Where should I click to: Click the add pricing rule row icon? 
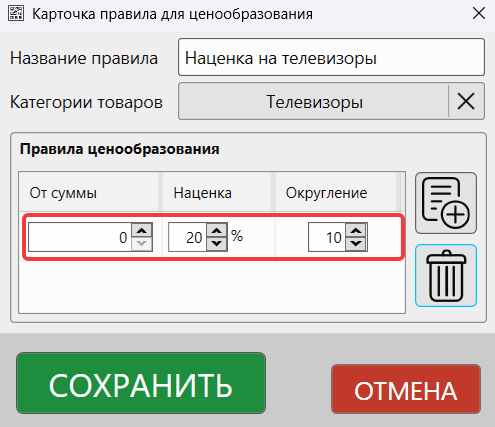[446, 203]
